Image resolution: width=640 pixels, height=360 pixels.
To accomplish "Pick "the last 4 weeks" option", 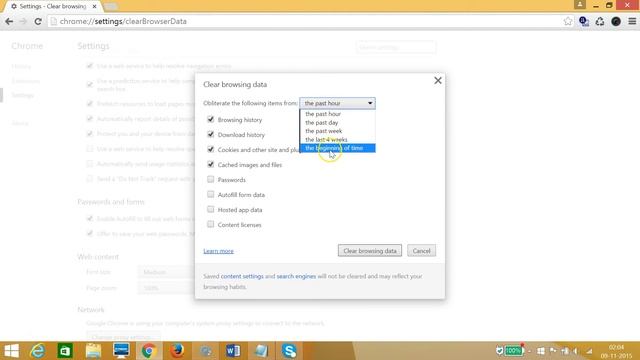I will pyautogui.click(x=338, y=140).
